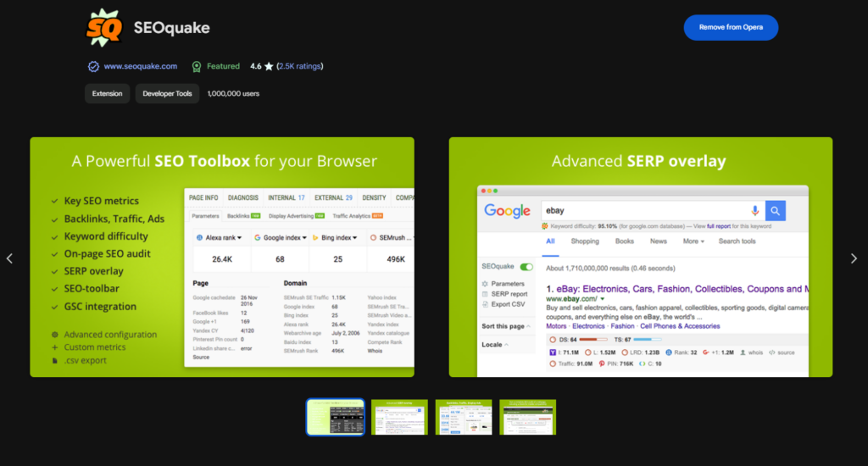Click the Featured label text
The width and height of the screenshot is (868, 466).
pos(223,66)
